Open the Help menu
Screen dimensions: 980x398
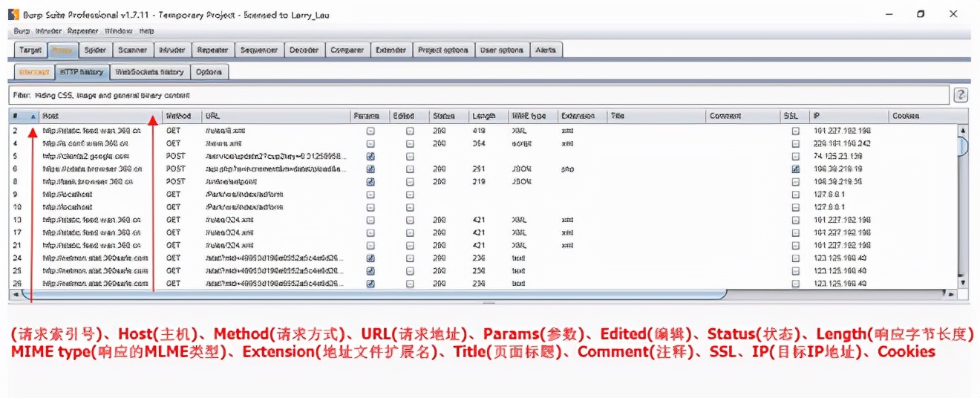tap(147, 31)
